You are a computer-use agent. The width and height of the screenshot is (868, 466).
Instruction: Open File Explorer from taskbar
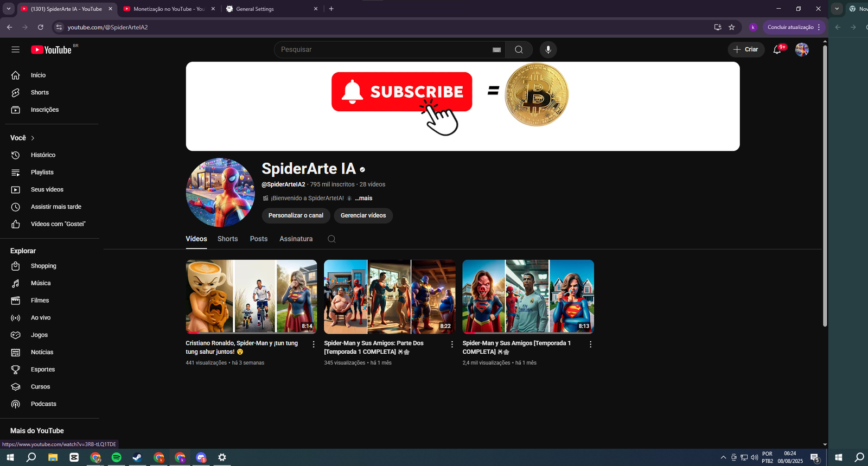(53, 457)
